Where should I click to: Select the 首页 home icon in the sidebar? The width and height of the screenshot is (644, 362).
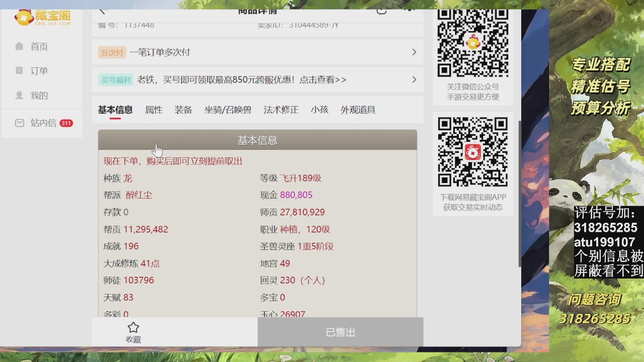coord(19,46)
